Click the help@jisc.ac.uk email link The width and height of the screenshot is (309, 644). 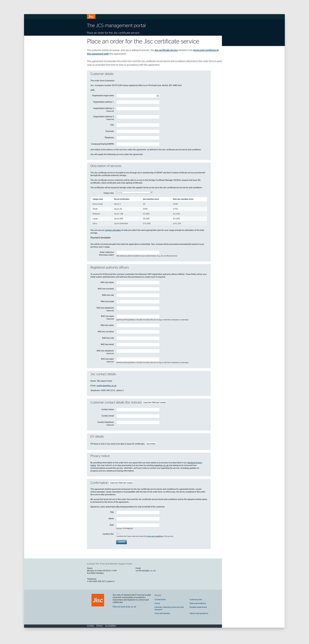[161, 465]
